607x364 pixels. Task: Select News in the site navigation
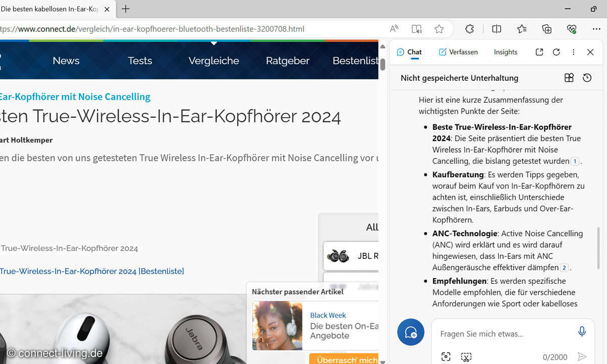tap(66, 61)
